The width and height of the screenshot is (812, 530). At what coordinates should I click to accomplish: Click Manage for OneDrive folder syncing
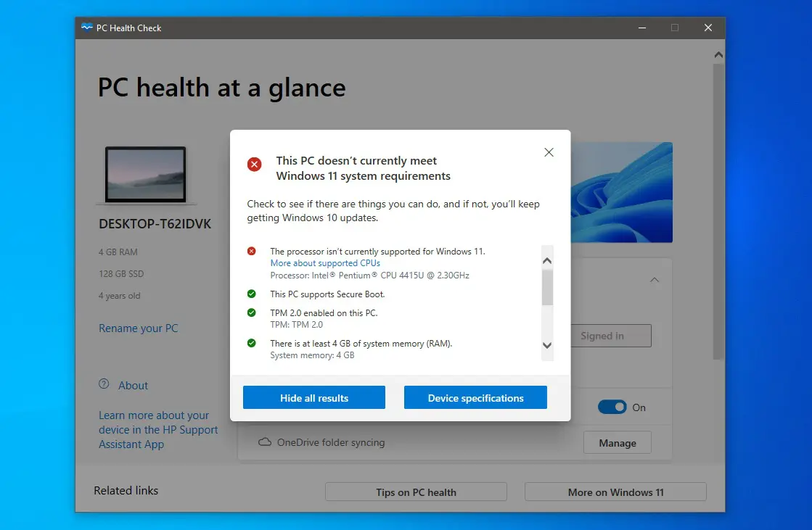point(617,442)
